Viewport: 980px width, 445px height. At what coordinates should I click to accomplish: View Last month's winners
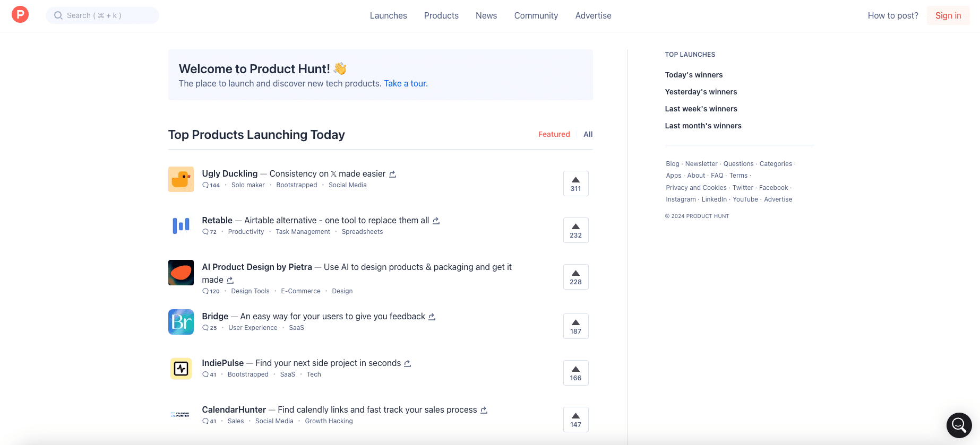pos(703,126)
